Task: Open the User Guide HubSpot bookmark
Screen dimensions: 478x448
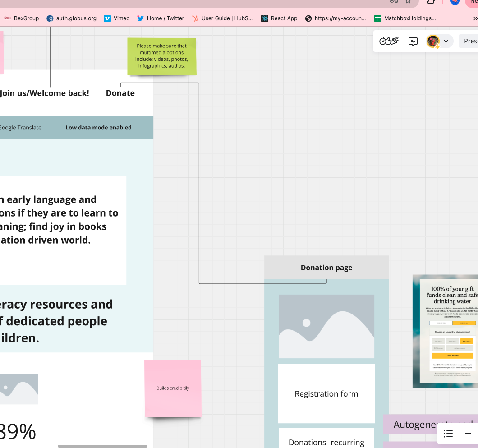Action: (x=222, y=18)
